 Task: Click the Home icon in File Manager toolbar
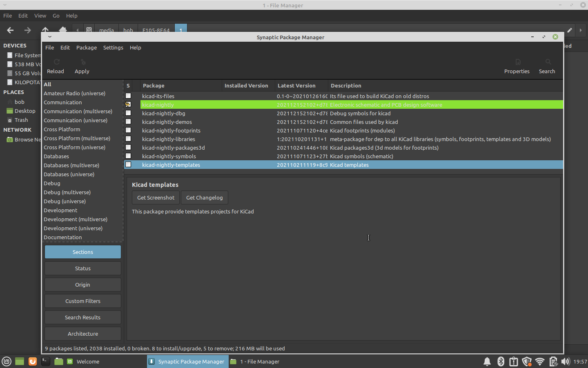[63, 30]
